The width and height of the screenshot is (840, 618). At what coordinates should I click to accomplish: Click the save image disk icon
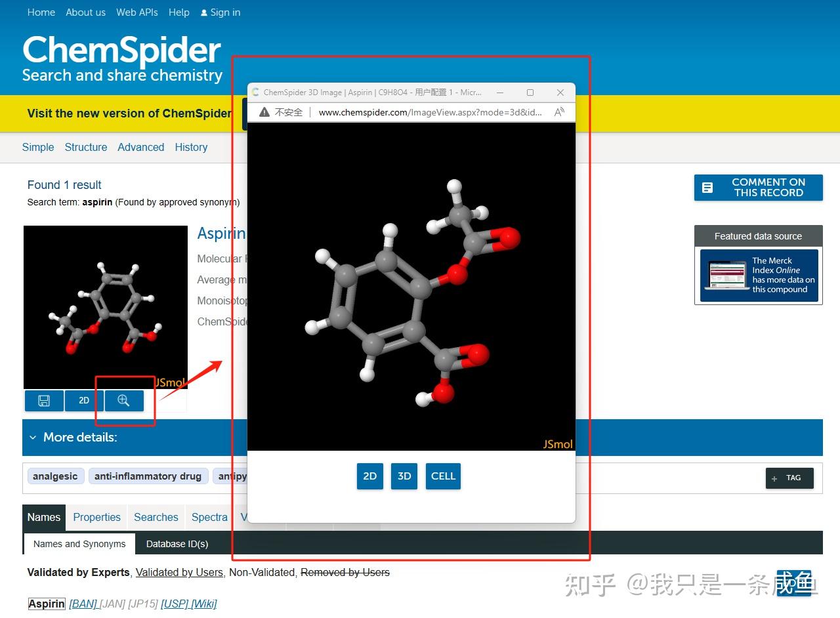tap(43, 400)
